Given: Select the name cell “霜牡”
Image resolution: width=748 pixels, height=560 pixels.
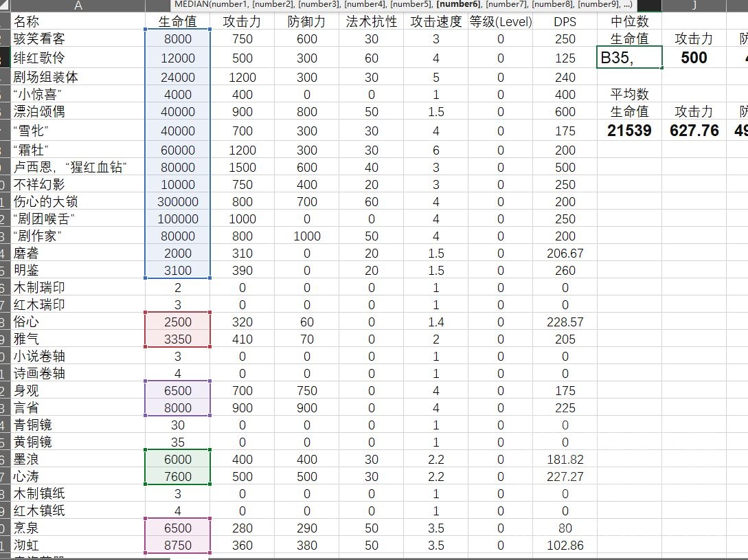Looking at the screenshot, I should click(78, 150).
